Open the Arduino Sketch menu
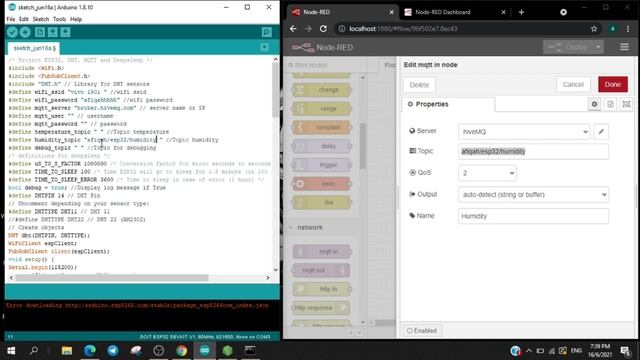This screenshot has height=360, width=640. point(41,19)
